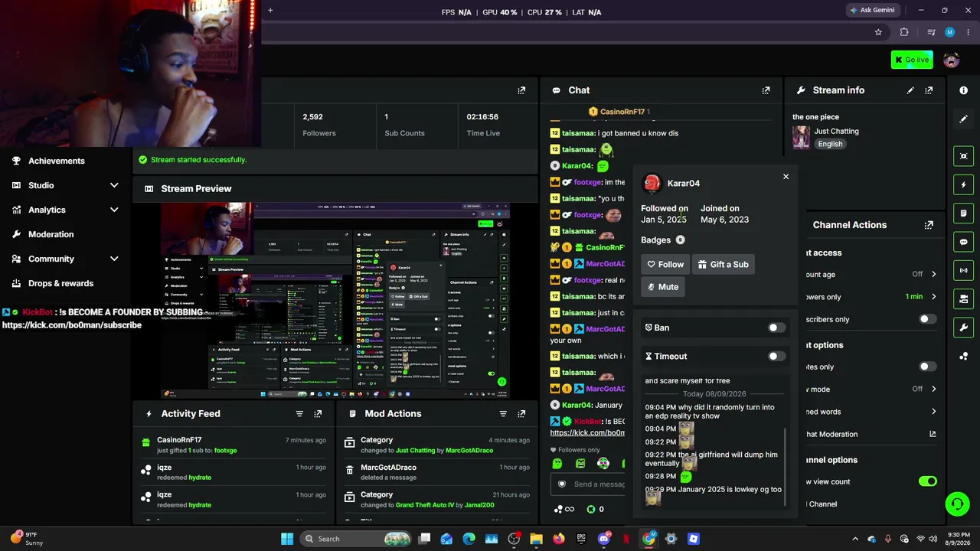Toggle the Timeout switch for Karar04
Screen dimensions: 980x551
point(776,357)
